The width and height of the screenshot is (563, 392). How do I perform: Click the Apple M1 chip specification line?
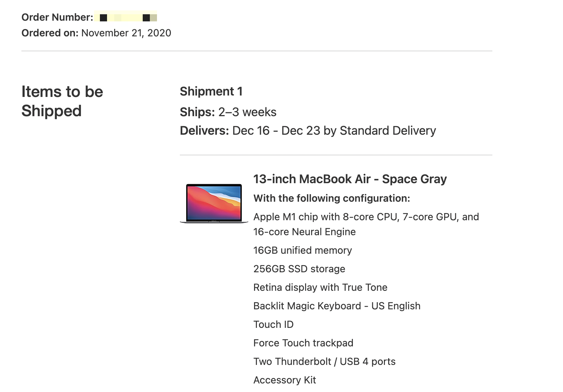366,217
